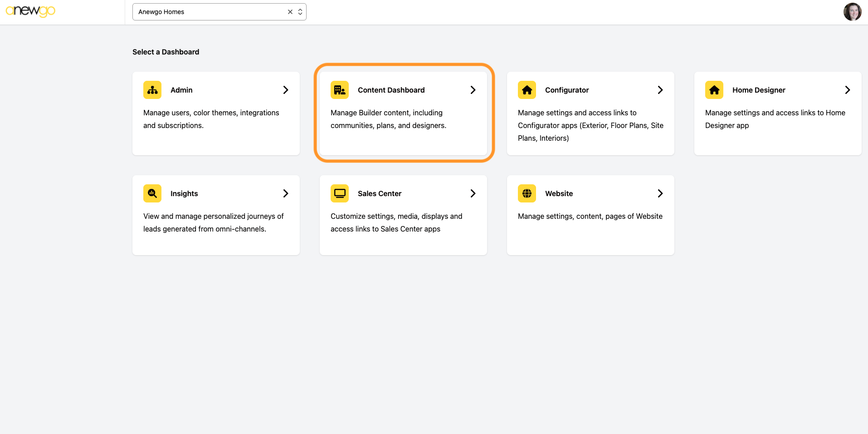Click the Configurator house icon
Viewport: 868px width, 434px height.
click(527, 90)
